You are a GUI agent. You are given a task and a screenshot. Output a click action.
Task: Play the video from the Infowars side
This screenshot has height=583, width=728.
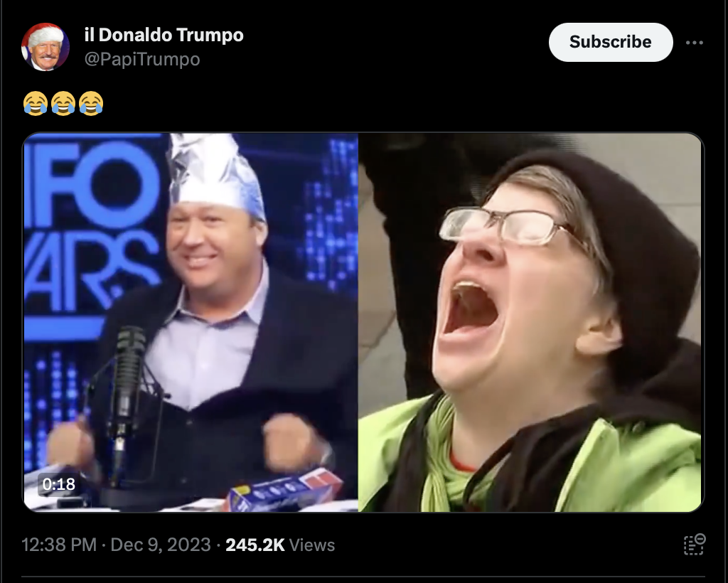coord(191,323)
